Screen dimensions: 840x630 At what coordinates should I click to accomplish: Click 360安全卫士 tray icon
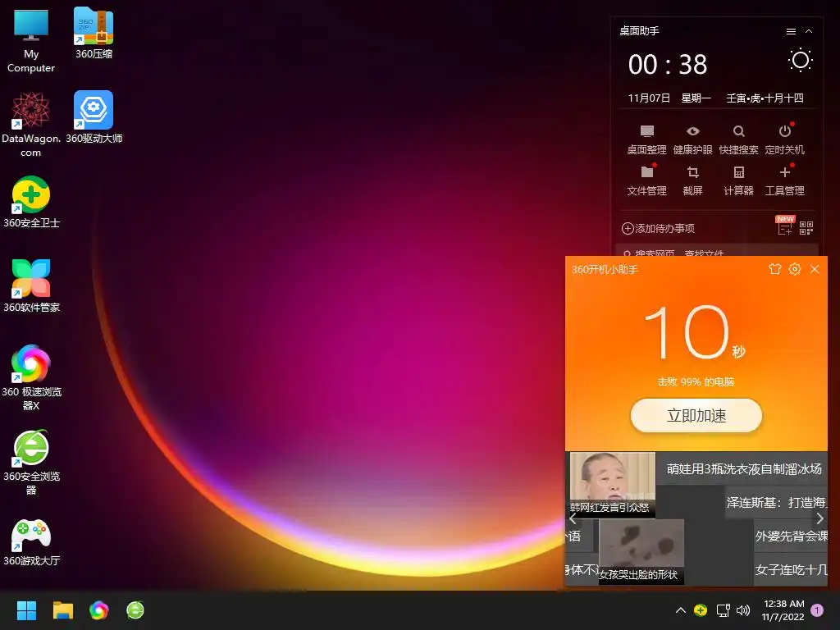pos(701,610)
